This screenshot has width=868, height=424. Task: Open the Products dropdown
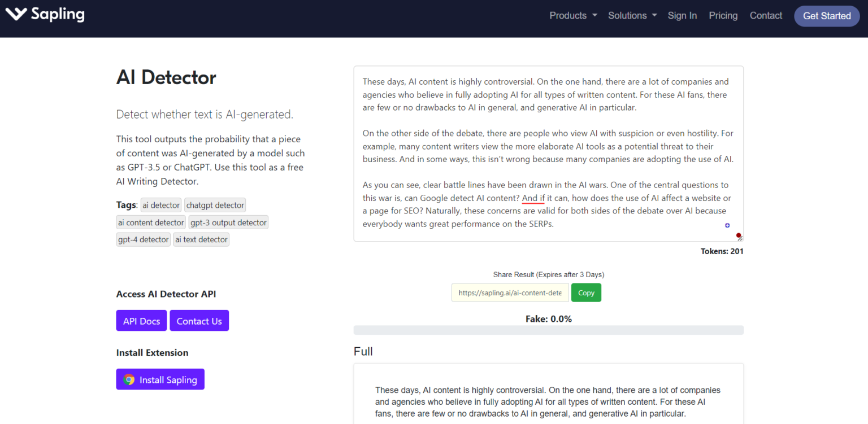572,15
